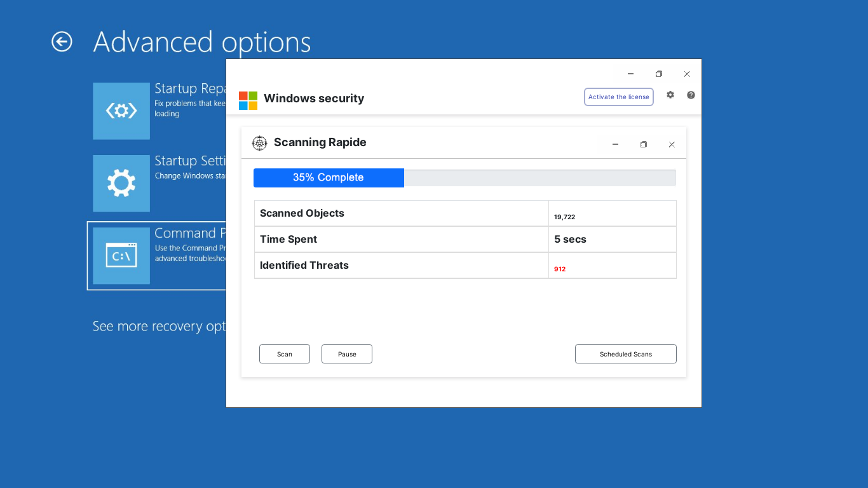Click the Advanced options heading
This screenshot has height=488, width=868.
tap(202, 42)
